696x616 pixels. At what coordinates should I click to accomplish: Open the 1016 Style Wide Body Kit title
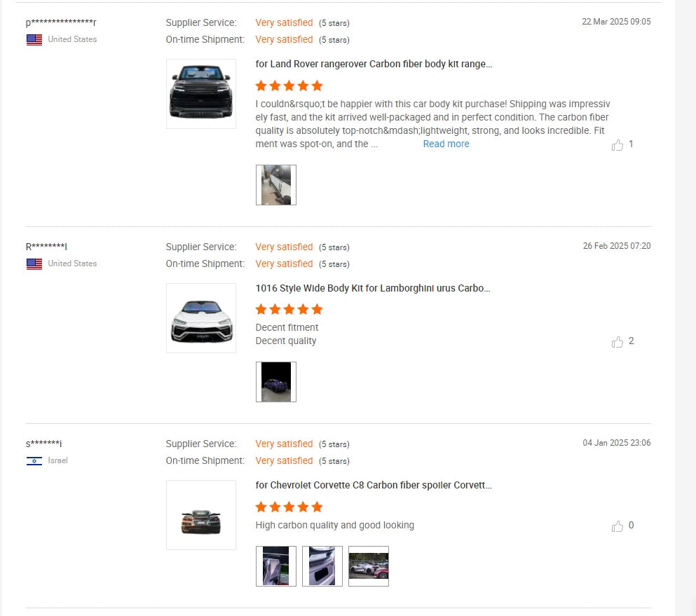[373, 289]
